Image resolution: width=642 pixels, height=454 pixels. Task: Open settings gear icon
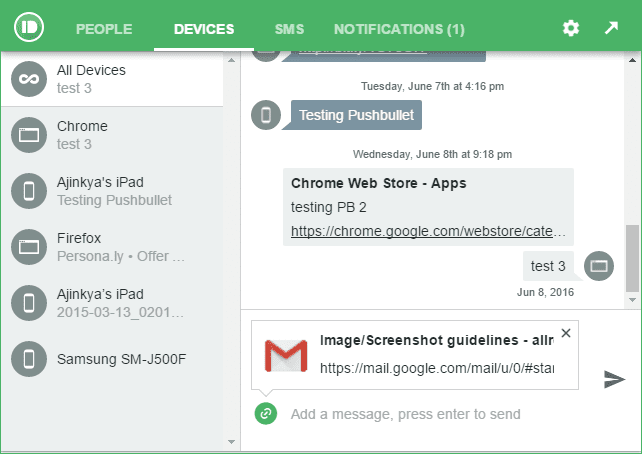[571, 28]
